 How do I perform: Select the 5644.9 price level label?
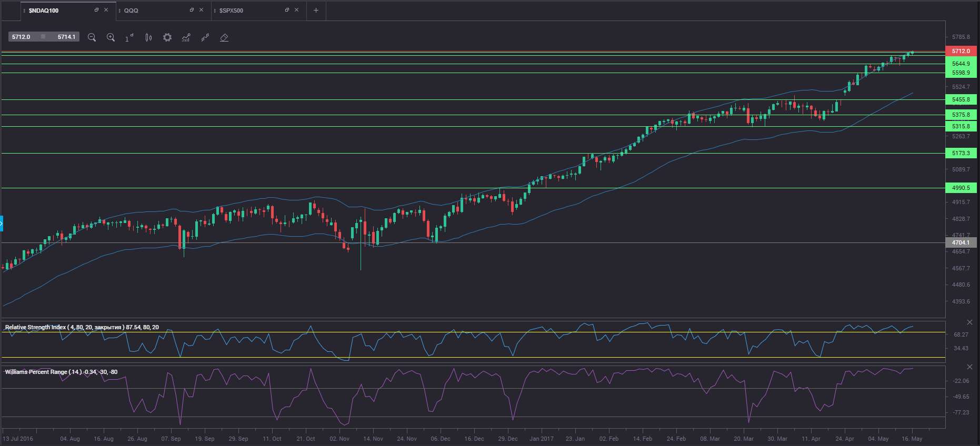[x=961, y=64]
